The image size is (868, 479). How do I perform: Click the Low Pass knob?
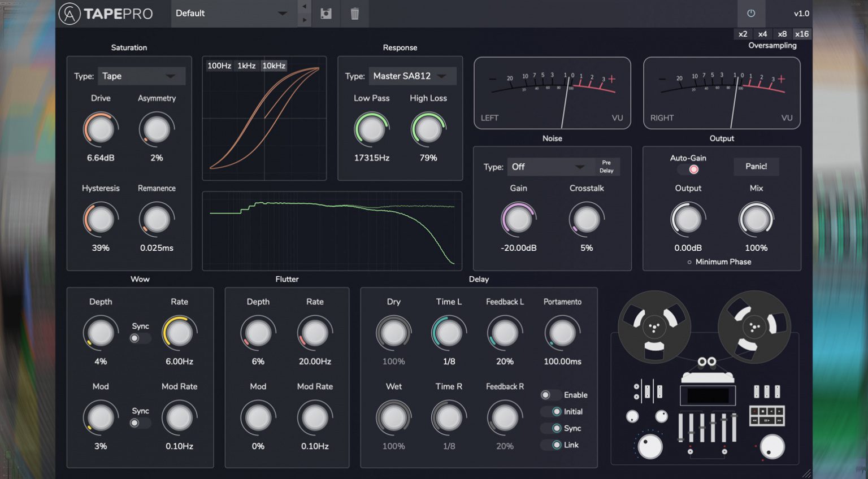[371, 129]
